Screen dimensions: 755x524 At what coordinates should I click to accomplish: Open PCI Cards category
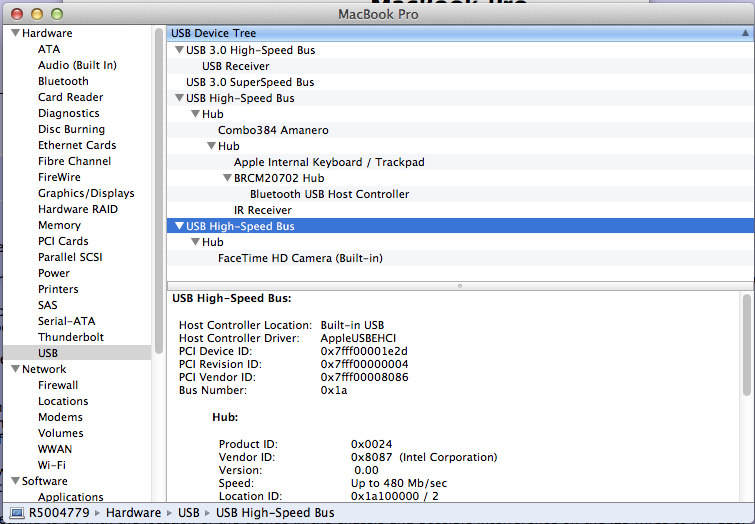[x=63, y=241]
